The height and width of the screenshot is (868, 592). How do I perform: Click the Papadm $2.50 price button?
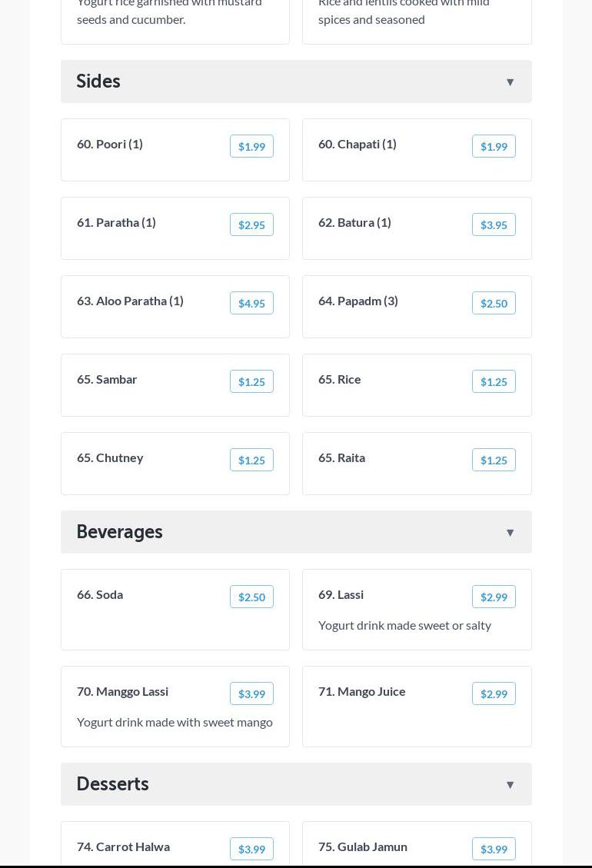tap(494, 304)
